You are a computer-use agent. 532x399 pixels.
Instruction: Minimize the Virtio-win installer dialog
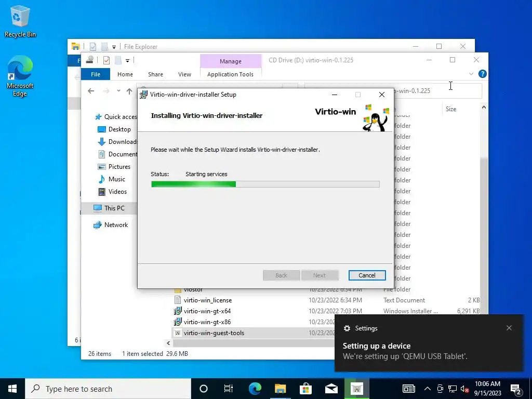point(335,95)
